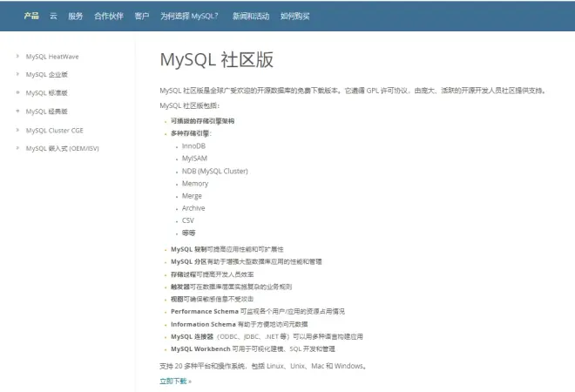The width and height of the screenshot is (575, 392).
Task: Click the MySQL 复制 bullet line
Action: [x=227, y=249]
